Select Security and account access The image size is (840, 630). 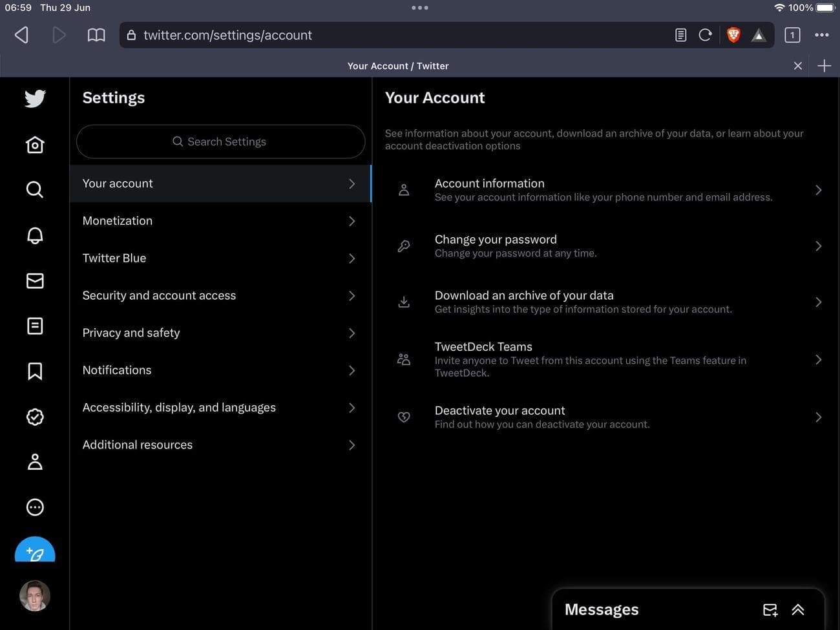point(220,295)
